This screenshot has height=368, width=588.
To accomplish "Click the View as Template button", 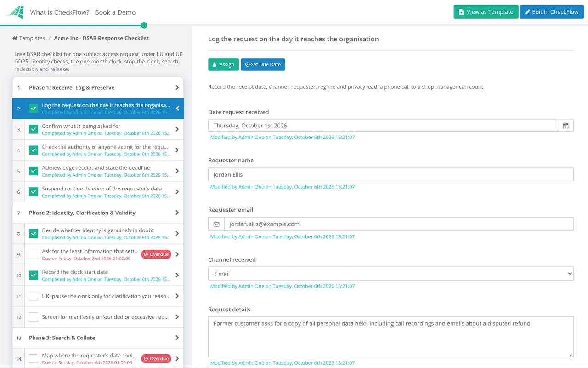I will click(486, 12).
